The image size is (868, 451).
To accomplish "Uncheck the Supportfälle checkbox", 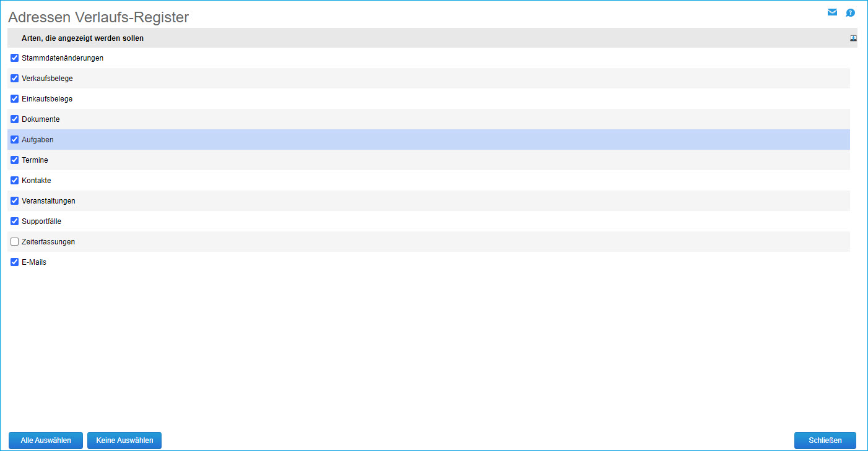I will [x=15, y=221].
